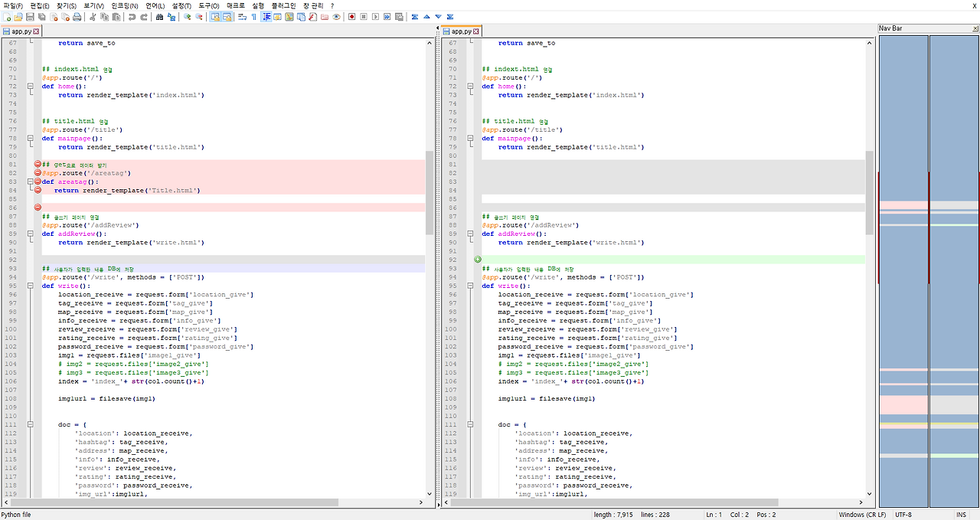Zoom in using the toolbar magnifier icon
The width and height of the screenshot is (980, 520).
187,17
